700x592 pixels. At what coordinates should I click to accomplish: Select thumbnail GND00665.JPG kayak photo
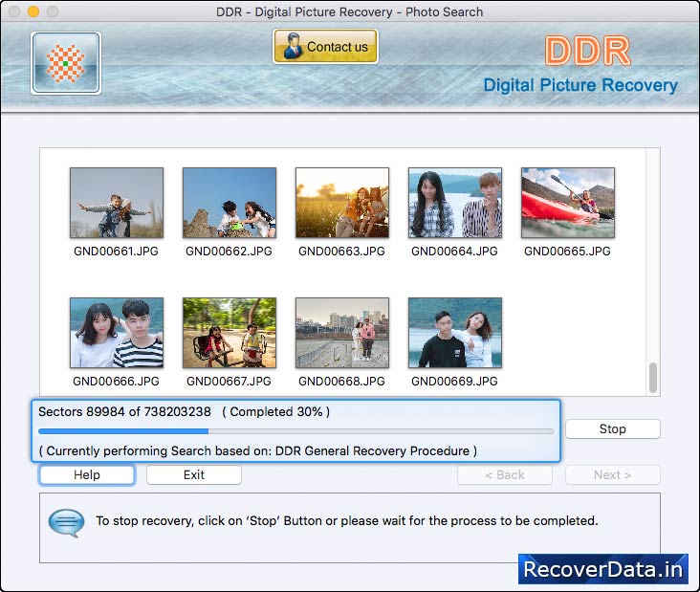coord(568,203)
